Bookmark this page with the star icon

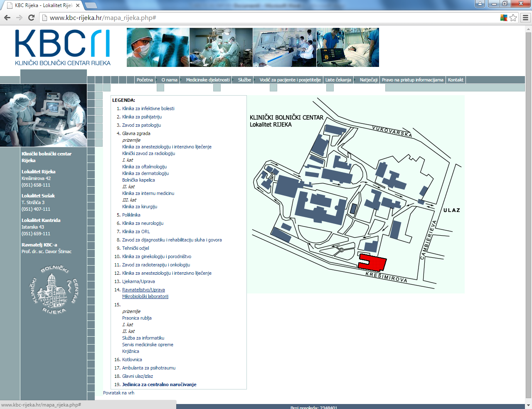point(513,17)
